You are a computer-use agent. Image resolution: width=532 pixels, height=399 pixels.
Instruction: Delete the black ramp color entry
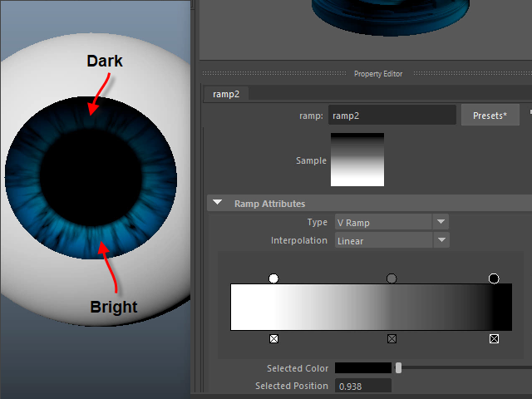[x=494, y=339]
